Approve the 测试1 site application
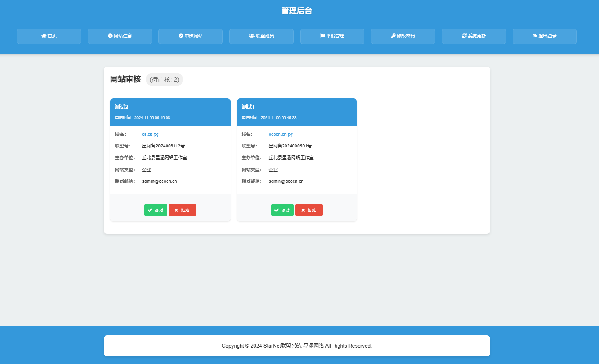 click(282, 210)
